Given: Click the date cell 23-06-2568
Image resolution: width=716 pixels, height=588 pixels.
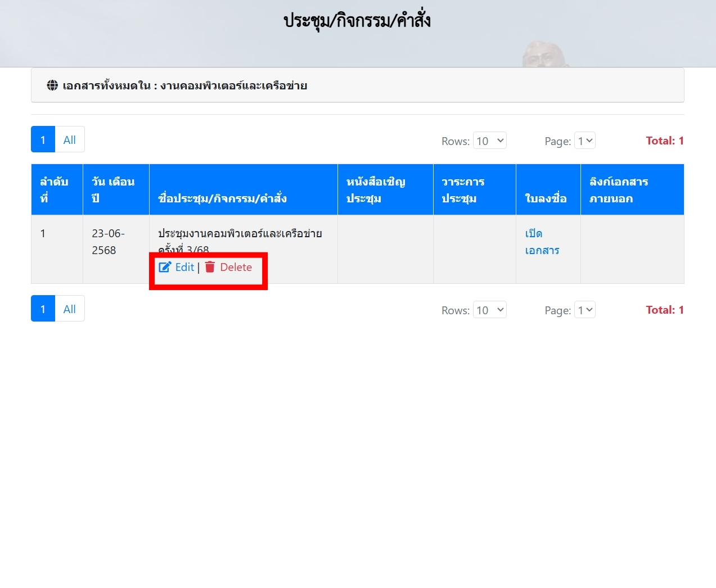Looking at the screenshot, I should coord(108,242).
